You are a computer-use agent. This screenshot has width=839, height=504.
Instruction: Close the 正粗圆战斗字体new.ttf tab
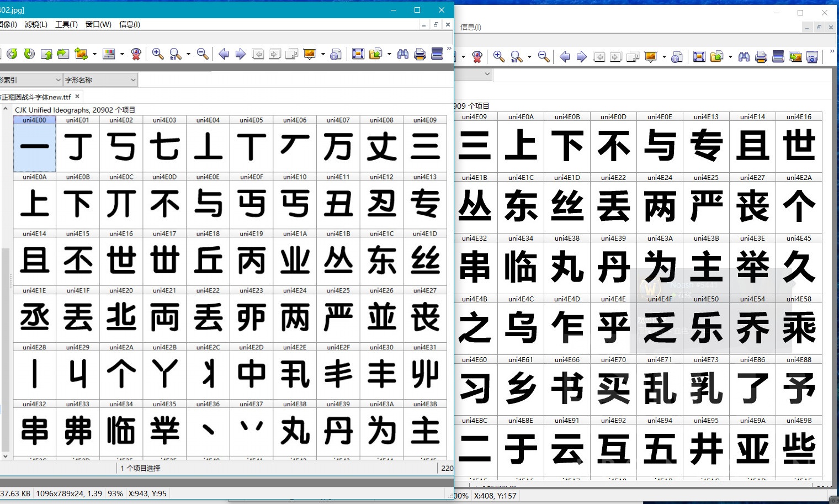pyautogui.click(x=77, y=96)
